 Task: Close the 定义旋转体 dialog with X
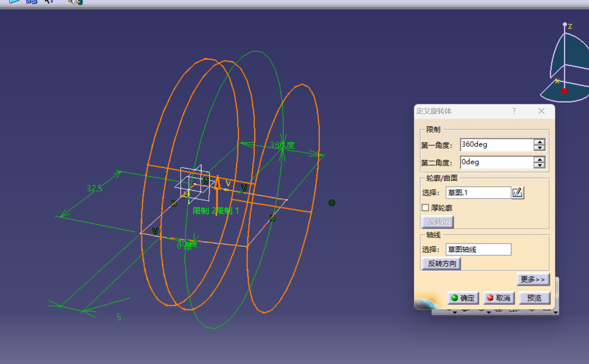[541, 111]
